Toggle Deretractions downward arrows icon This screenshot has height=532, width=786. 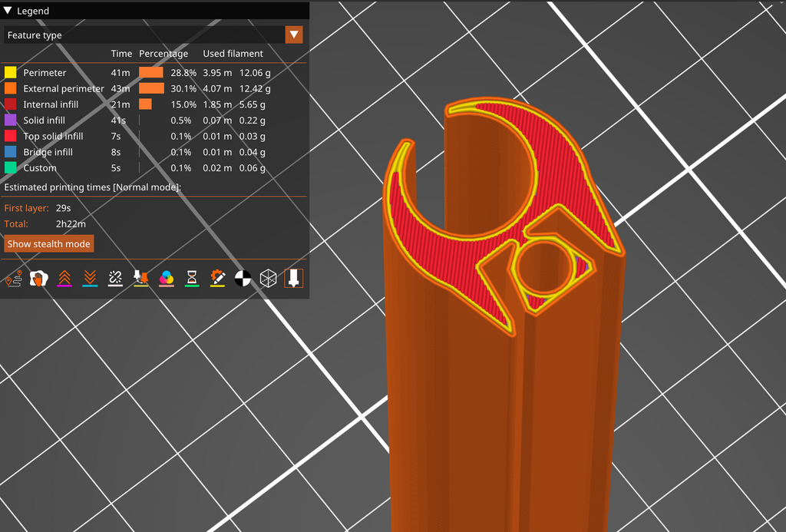[90, 279]
